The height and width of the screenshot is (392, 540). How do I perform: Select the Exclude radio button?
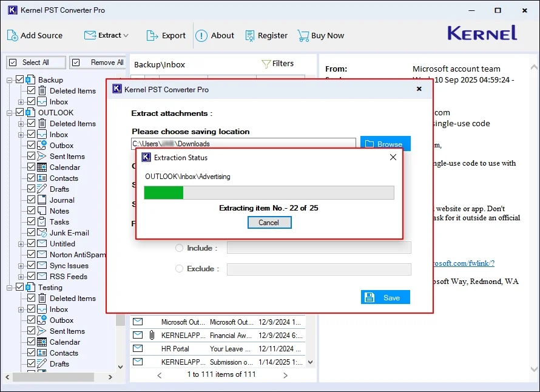tap(179, 268)
